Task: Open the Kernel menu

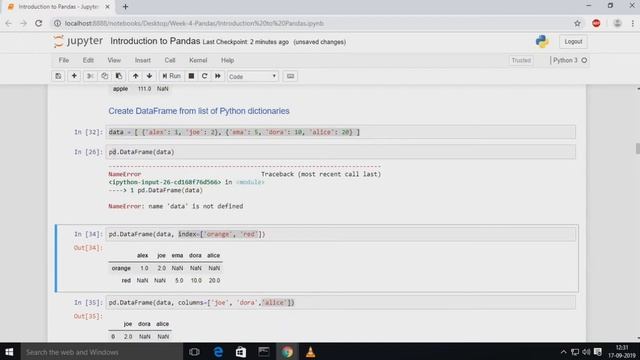Action: (198, 60)
